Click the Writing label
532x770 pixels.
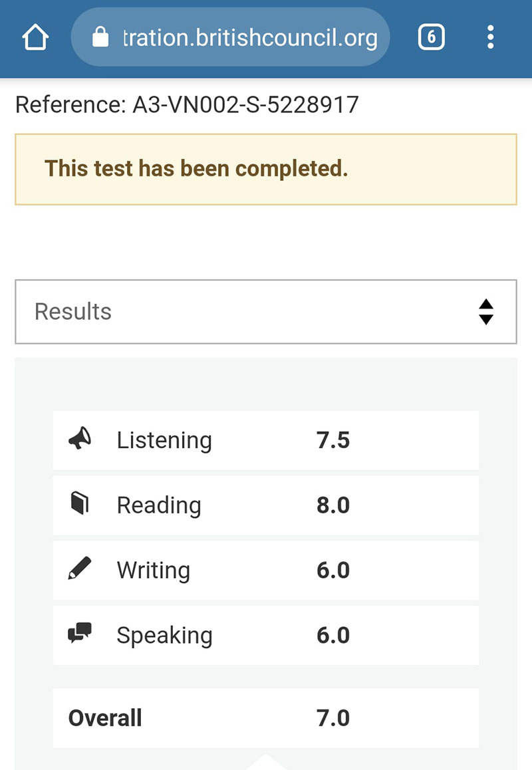click(154, 571)
